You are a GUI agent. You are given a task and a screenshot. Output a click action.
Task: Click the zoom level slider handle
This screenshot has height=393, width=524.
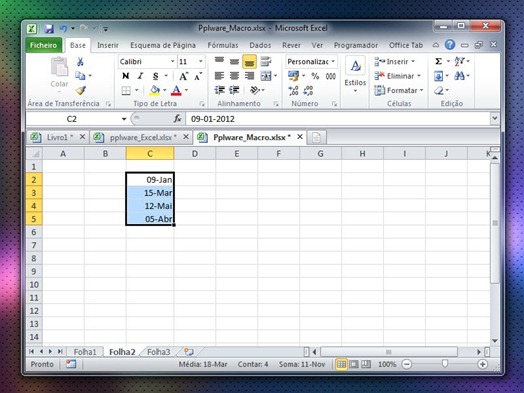(x=444, y=364)
